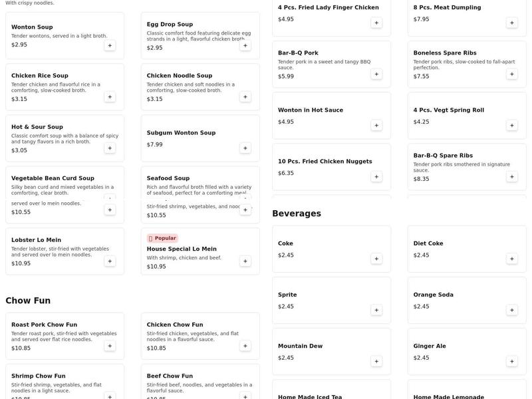Add Bar-B-Q Pork to the order

[x=376, y=74]
